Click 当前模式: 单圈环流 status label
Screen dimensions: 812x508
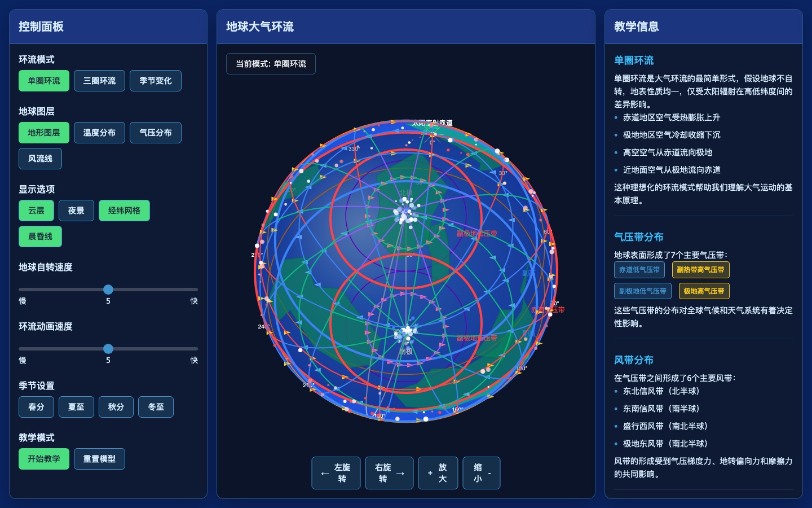271,64
